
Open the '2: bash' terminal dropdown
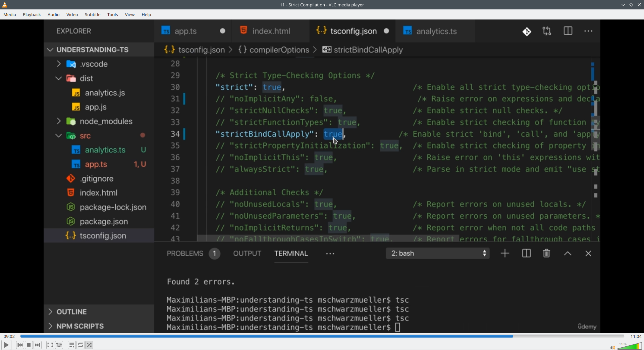[x=438, y=254]
